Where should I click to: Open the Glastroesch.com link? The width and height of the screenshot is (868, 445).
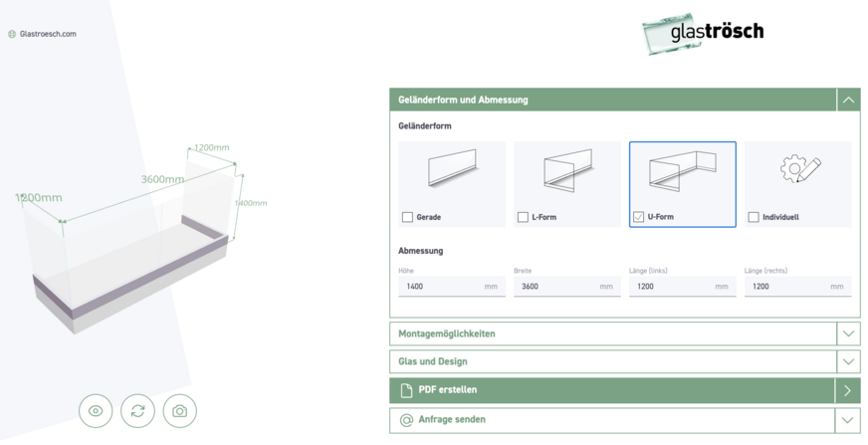point(48,34)
